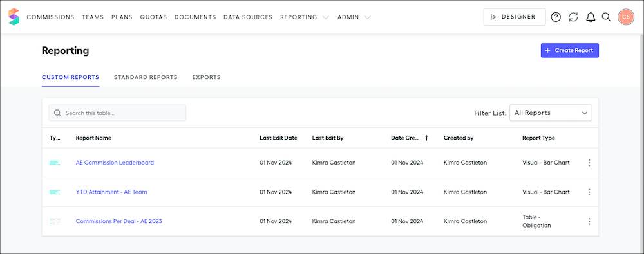
Task: Click Last Edit By name in Commissions Per Deal row
Action: [334, 221]
